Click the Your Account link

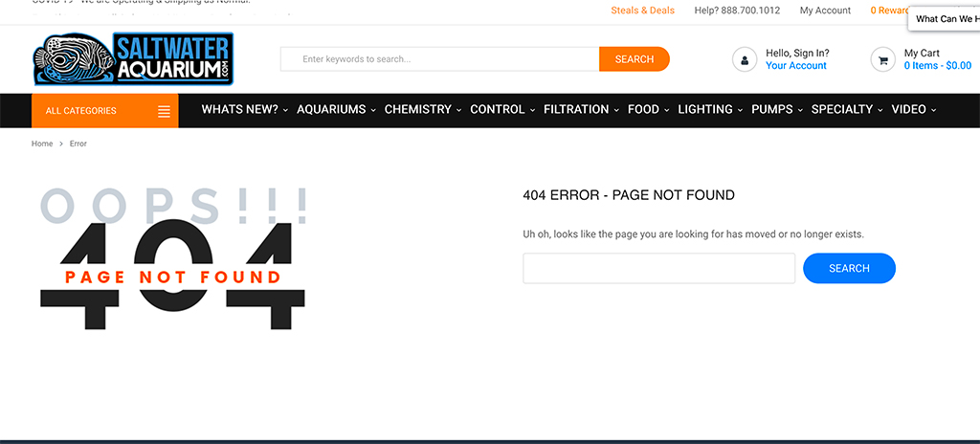[x=796, y=66]
